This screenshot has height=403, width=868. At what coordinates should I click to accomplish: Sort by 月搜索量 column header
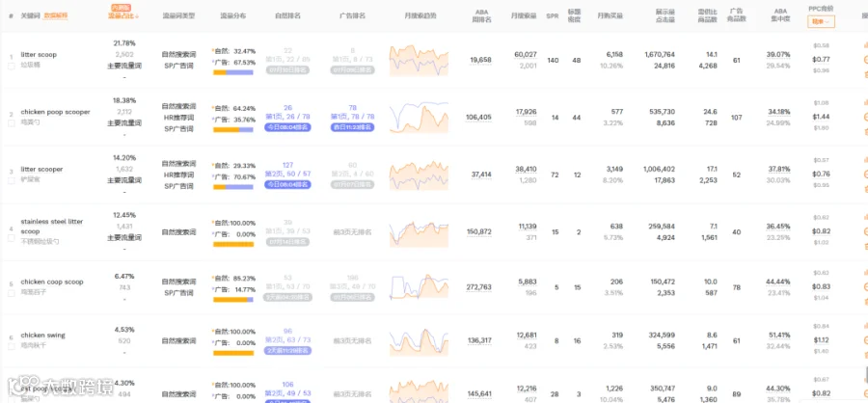[x=523, y=16]
